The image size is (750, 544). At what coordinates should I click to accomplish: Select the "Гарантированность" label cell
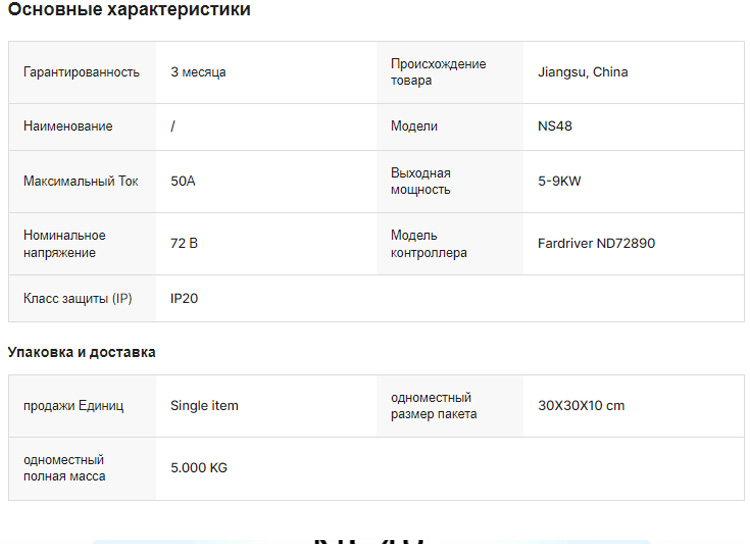tap(81, 72)
